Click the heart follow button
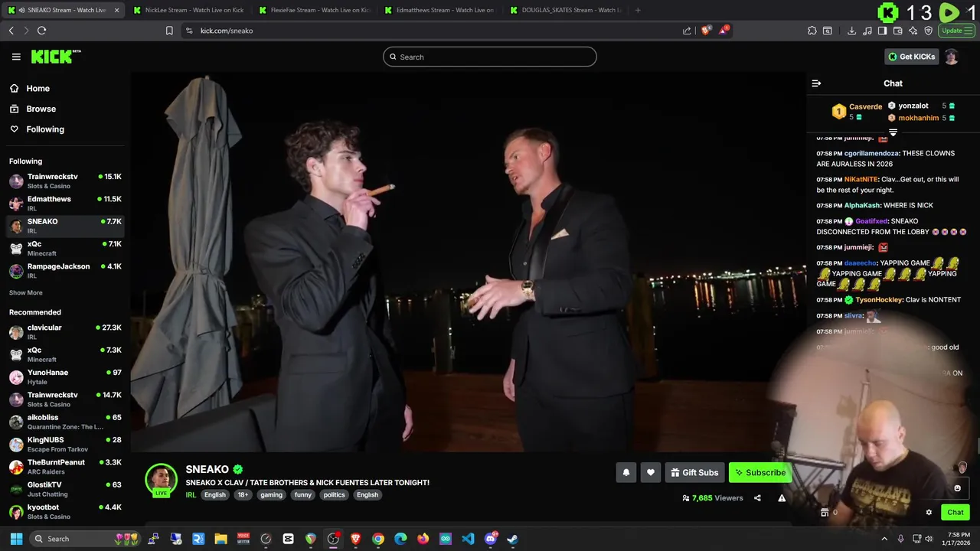 click(650, 473)
